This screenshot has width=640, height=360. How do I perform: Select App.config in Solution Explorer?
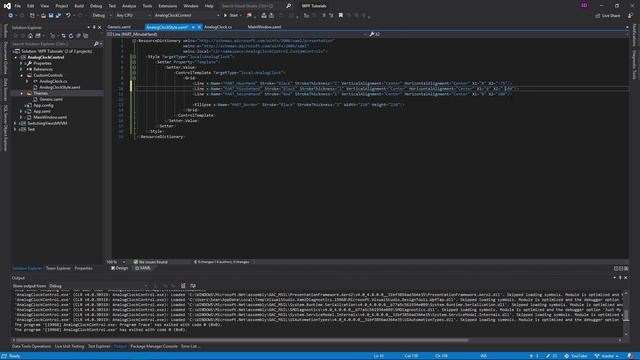pos(43,105)
